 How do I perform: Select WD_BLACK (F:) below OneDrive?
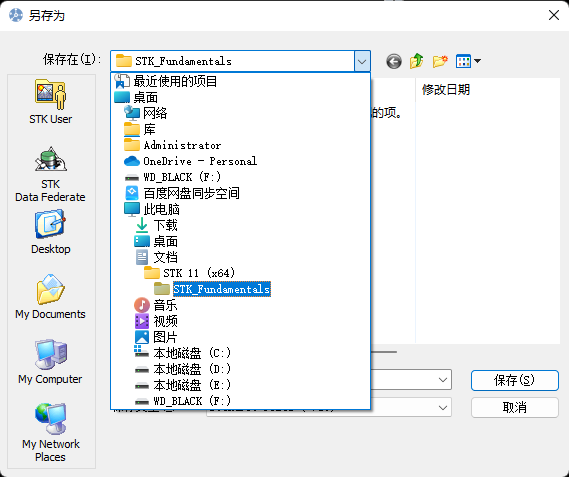click(x=173, y=177)
